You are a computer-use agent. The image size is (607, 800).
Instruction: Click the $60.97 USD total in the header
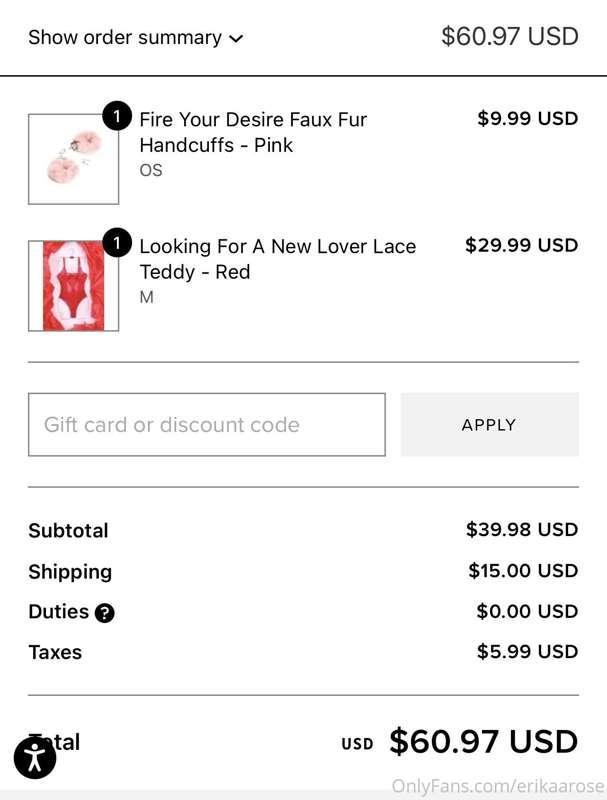(x=509, y=36)
